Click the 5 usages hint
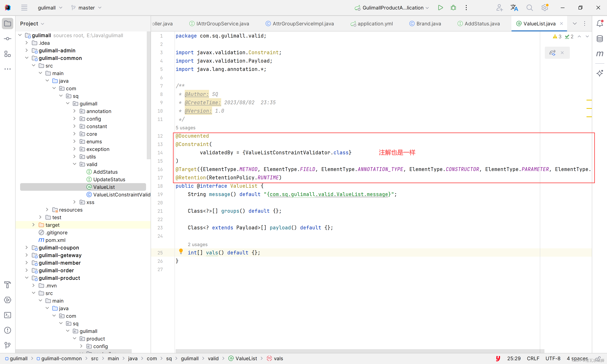 coord(186,128)
